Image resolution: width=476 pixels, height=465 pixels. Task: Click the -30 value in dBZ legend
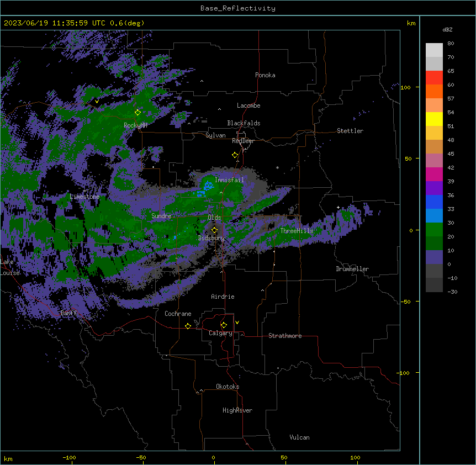pos(452,292)
